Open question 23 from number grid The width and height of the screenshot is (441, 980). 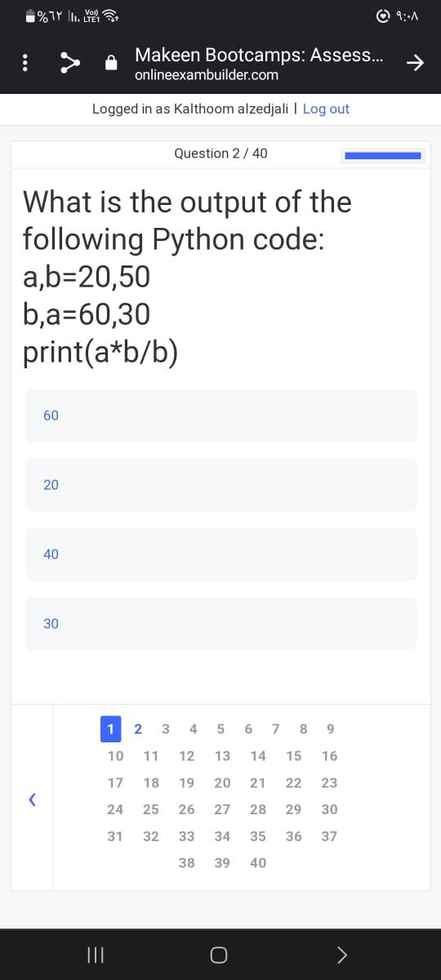pos(329,782)
